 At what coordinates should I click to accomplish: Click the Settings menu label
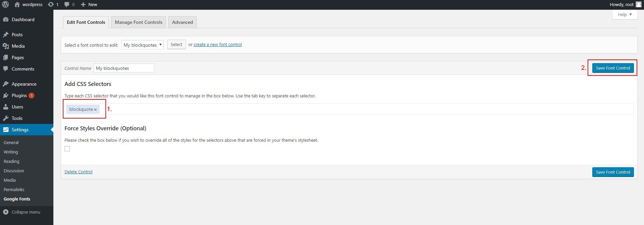20,130
